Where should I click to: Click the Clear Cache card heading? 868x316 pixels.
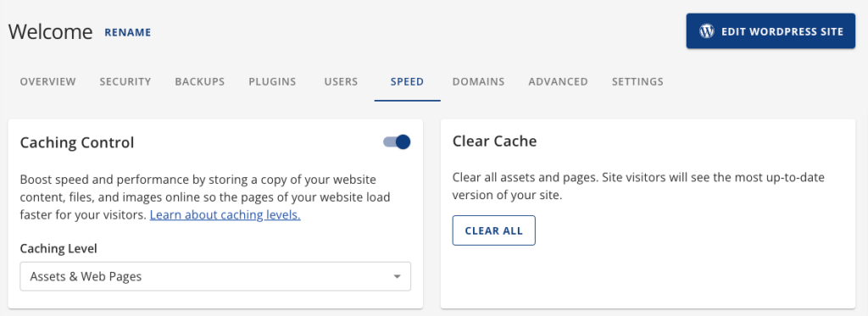tap(494, 141)
